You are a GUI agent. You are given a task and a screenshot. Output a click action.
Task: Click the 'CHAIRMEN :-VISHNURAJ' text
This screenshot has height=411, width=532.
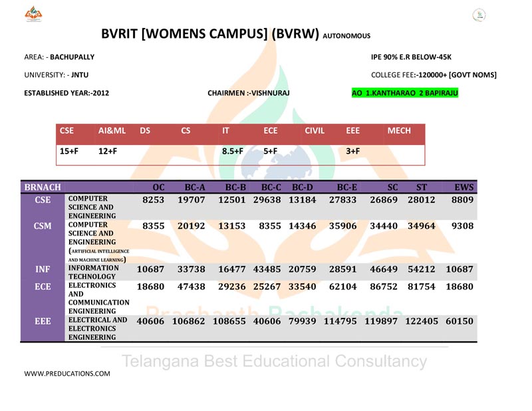pyautogui.click(x=249, y=93)
